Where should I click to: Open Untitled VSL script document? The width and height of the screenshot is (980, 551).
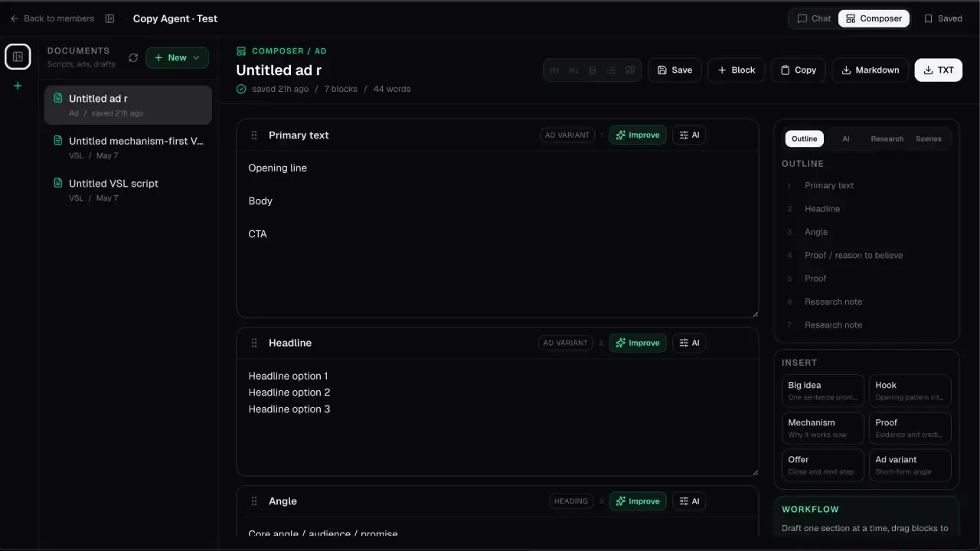128,190
